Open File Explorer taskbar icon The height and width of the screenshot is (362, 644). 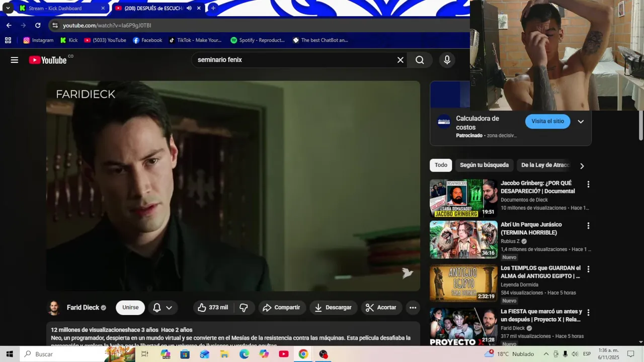[224, 354]
